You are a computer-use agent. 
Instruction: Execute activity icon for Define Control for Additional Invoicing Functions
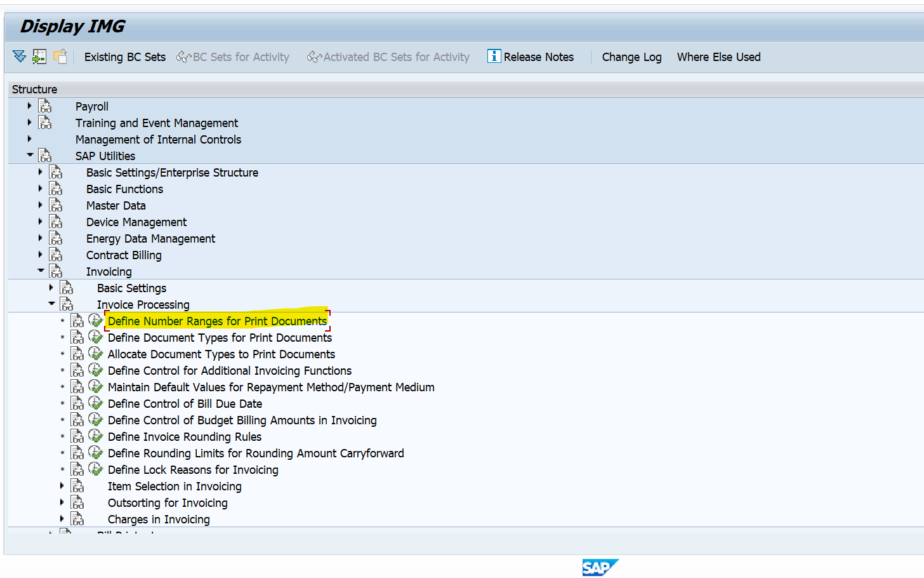[96, 370]
